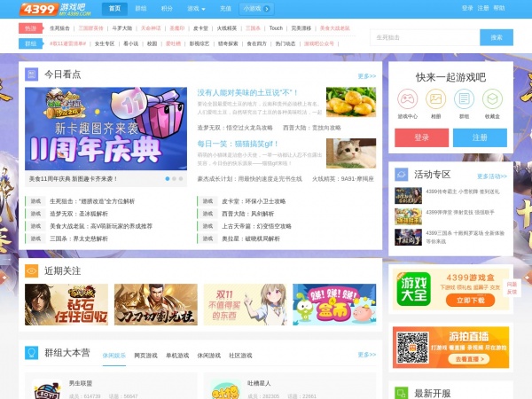Click the red 登录 button
This screenshot has width=532, height=399.
coord(422,137)
